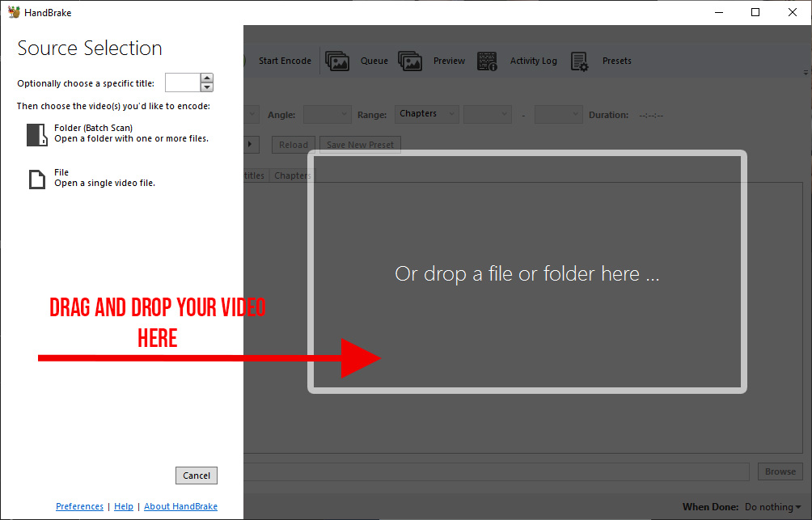Click the "Duration:" label
The image size is (812, 520).
pos(608,115)
